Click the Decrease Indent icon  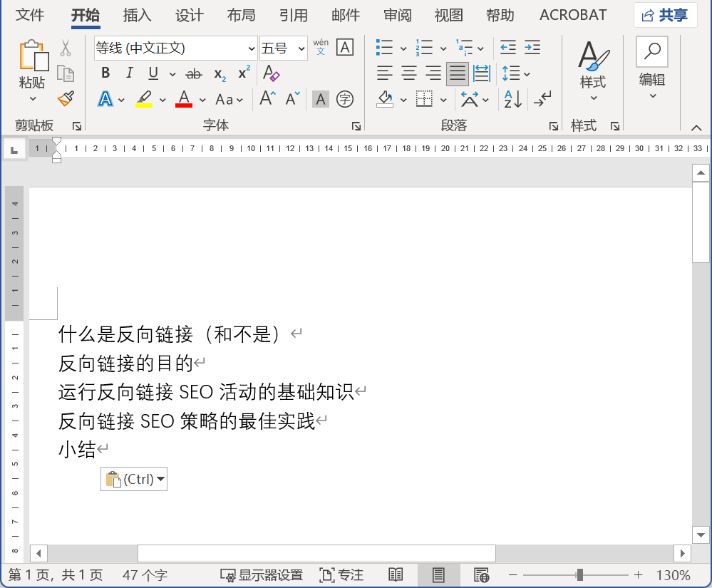[x=508, y=48]
